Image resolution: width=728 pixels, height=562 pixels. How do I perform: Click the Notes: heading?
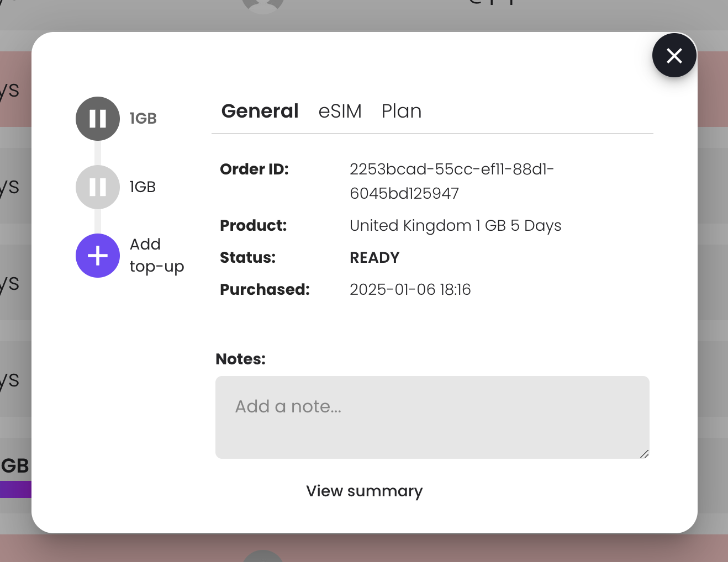coord(241,359)
